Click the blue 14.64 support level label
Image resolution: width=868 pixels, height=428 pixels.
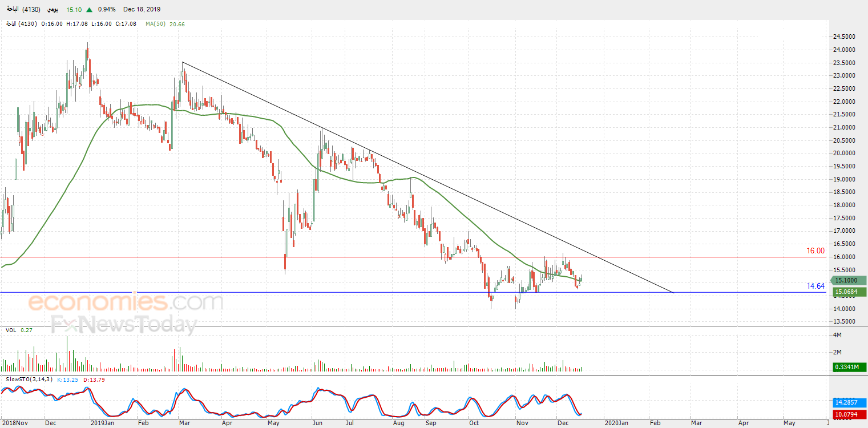pyautogui.click(x=815, y=286)
